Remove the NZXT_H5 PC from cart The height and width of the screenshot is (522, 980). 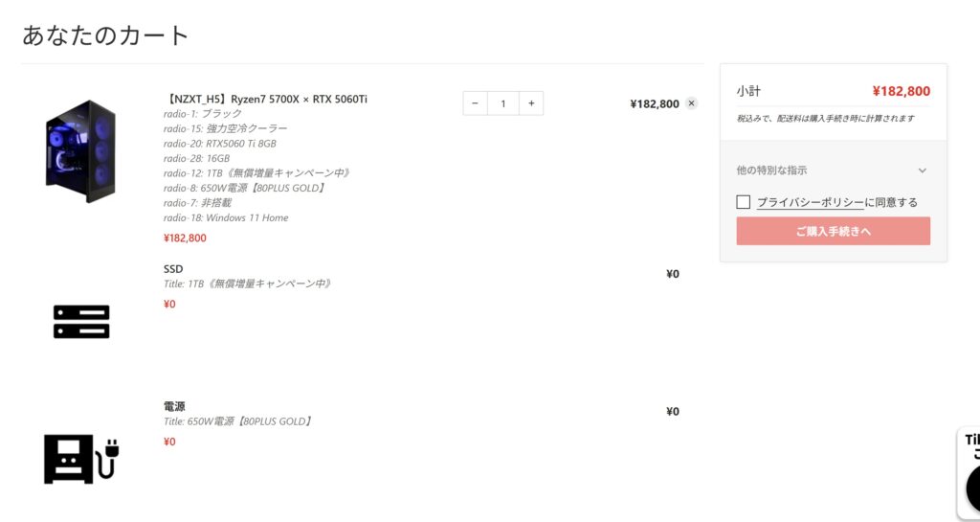692,103
